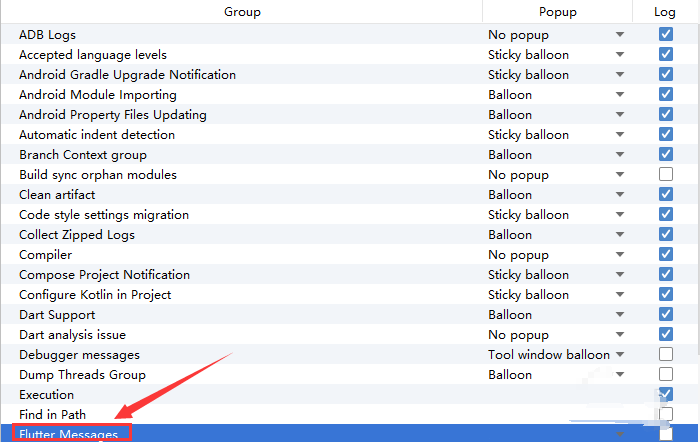Viewport: 700px width, 442px height.
Task: Open Tool window balloon dropdown for Debugger messages
Action: click(x=620, y=354)
